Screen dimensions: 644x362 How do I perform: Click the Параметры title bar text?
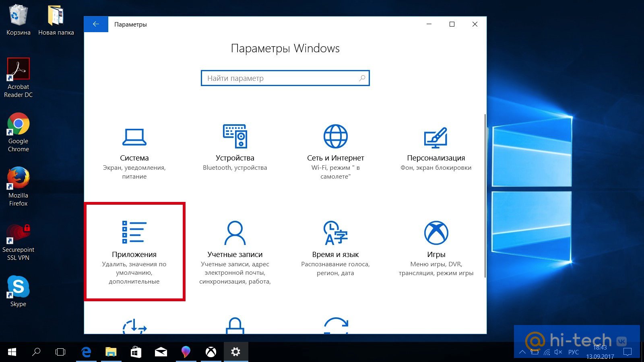click(x=130, y=25)
